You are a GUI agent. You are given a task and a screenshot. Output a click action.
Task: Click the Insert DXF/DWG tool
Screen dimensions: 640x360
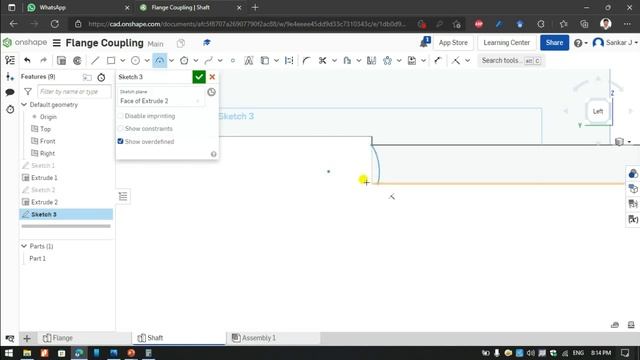[412, 60]
